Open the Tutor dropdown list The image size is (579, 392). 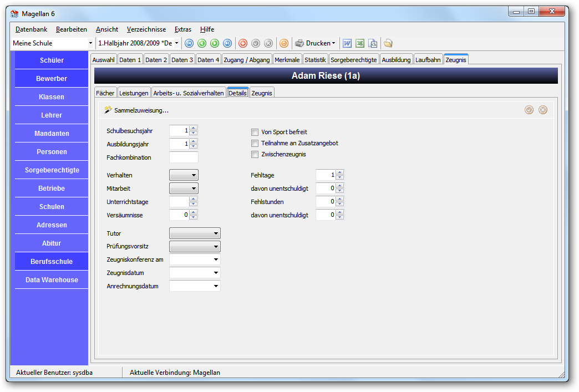[x=195, y=233]
